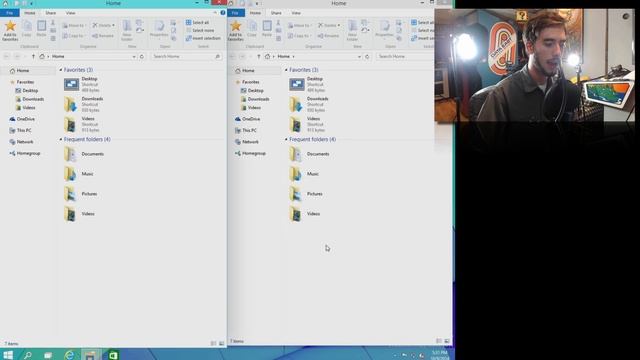Select Pictures folder in left window
640x360 pixels.
(x=81, y=194)
